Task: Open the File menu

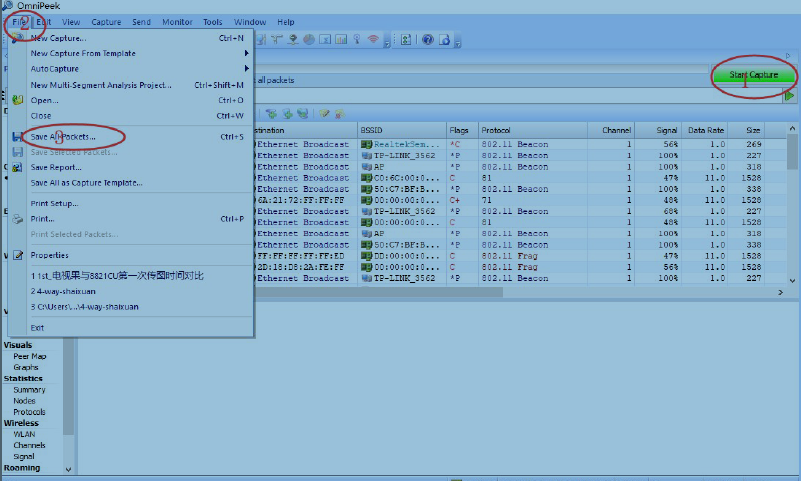Action: [x=19, y=22]
